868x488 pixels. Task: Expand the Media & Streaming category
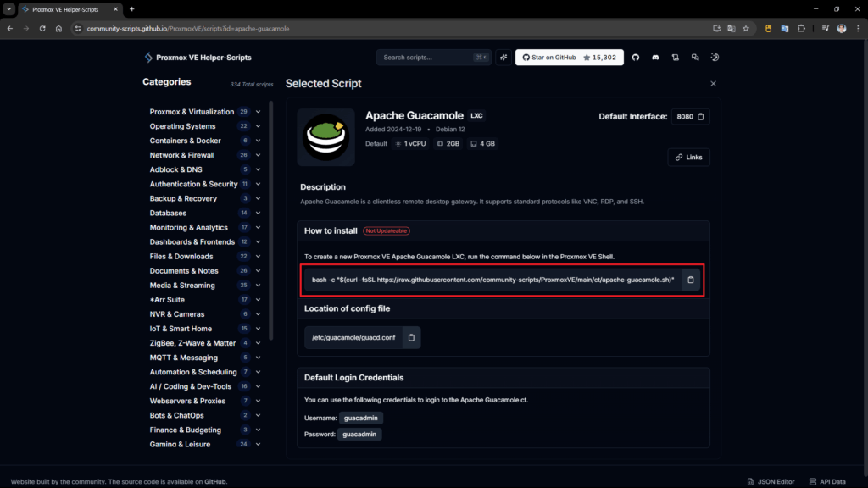tap(258, 286)
